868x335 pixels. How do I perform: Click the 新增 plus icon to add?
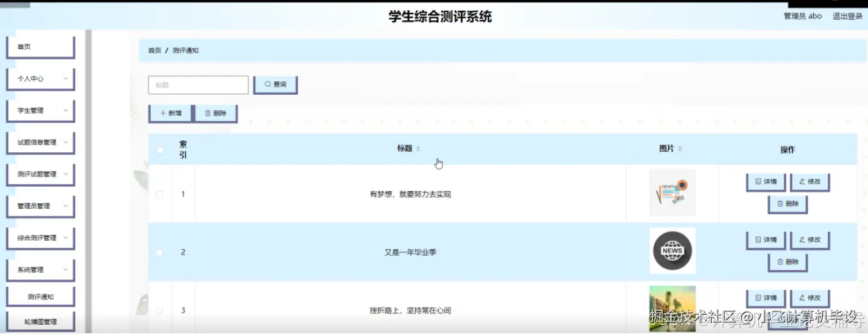(170, 113)
